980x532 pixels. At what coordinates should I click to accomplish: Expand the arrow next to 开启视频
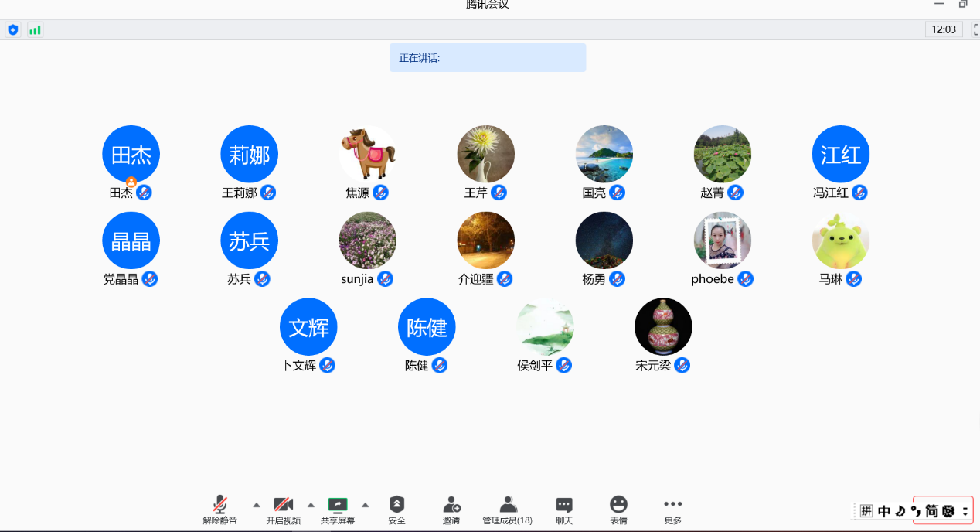pyautogui.click(x=311, y=505)
